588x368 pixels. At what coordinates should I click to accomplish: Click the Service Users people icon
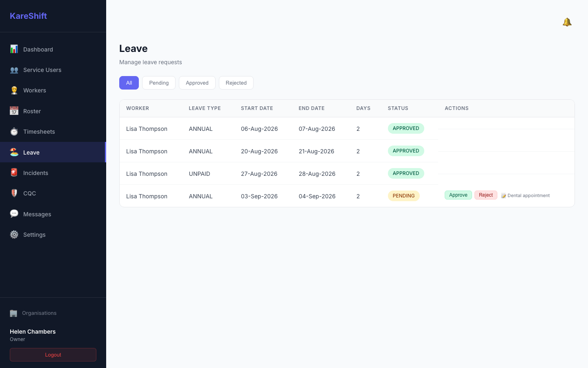[14, 70]
